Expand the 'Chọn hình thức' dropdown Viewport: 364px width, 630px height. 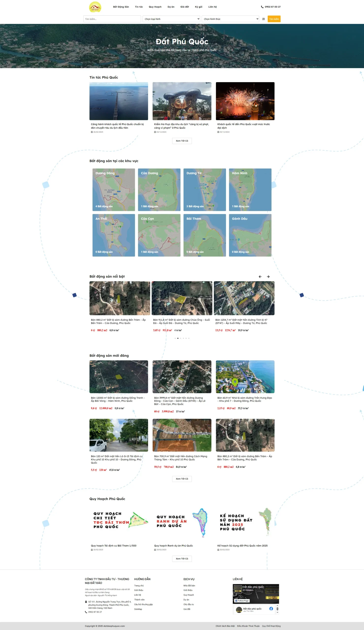(230, 19)
